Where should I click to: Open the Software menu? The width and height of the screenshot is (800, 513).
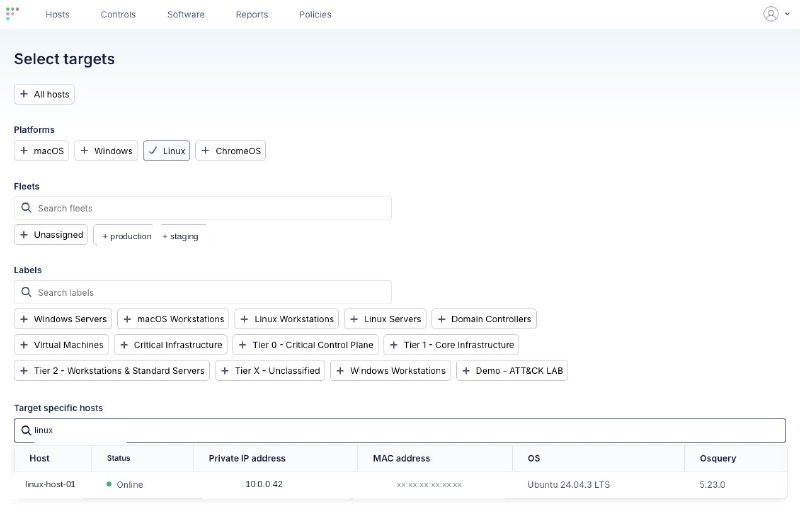(x=186, y=14)
